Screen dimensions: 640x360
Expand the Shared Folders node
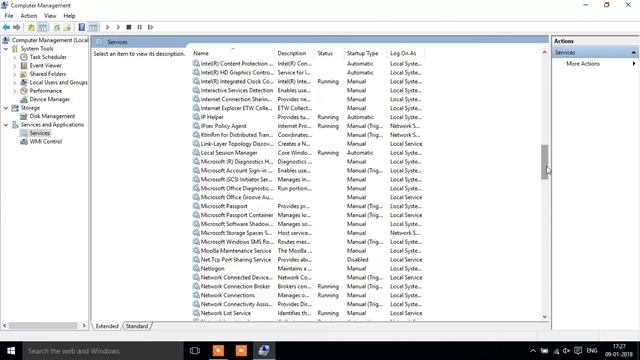tap(15, 74)
